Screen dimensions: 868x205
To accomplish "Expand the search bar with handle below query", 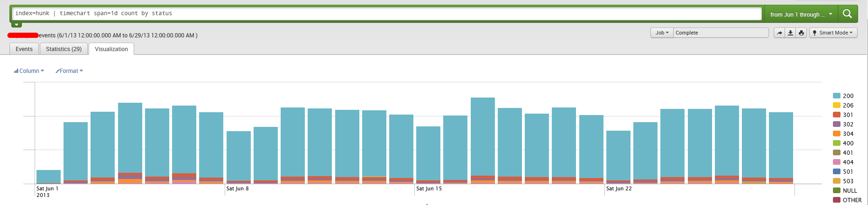I will 17,24.
